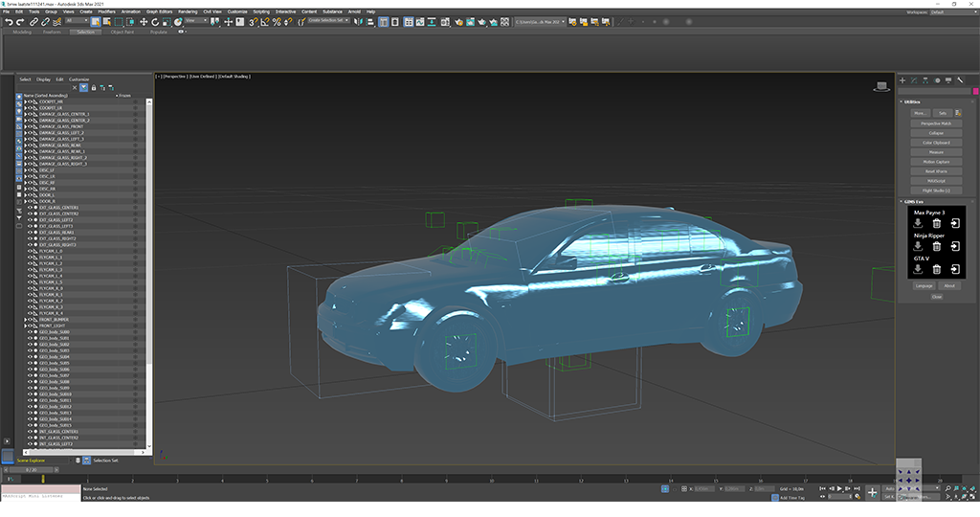This screenshot has width=980, height=517.
Task: Open the Display tab in command panel
Action: point(948,80)
